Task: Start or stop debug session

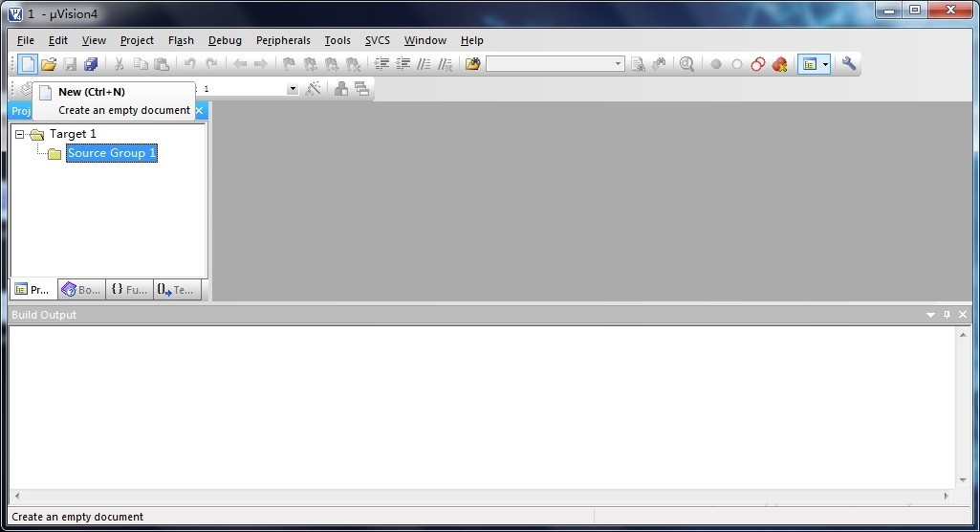Action: coord(686,64)
